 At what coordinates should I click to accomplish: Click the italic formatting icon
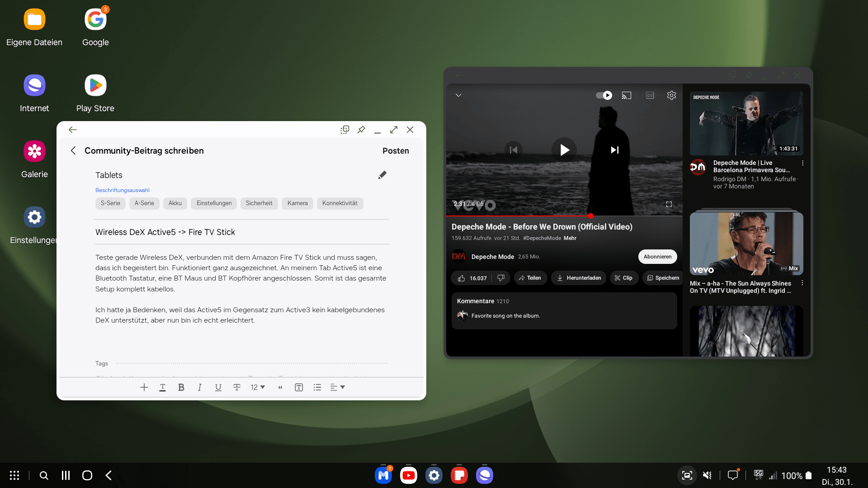click(199, 387)
